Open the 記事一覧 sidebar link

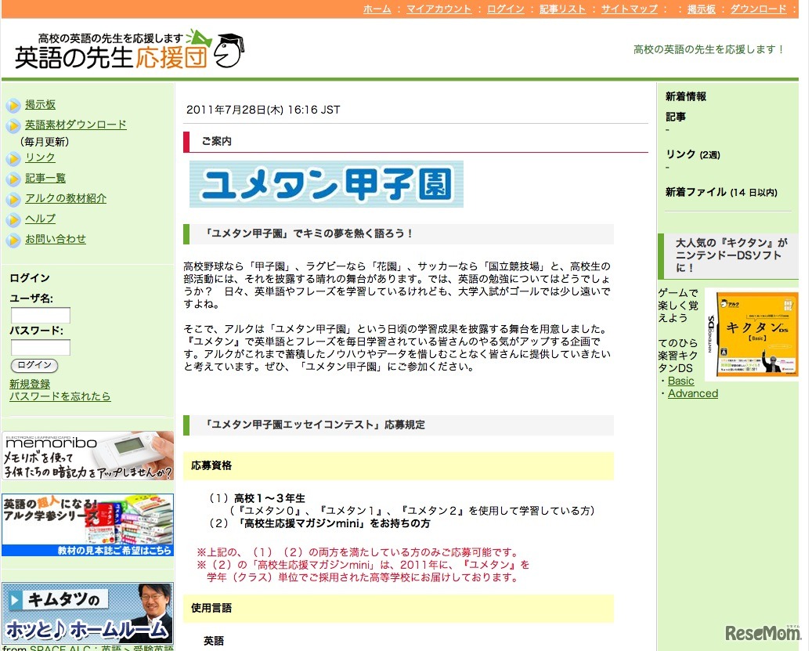tap(45, 178)
